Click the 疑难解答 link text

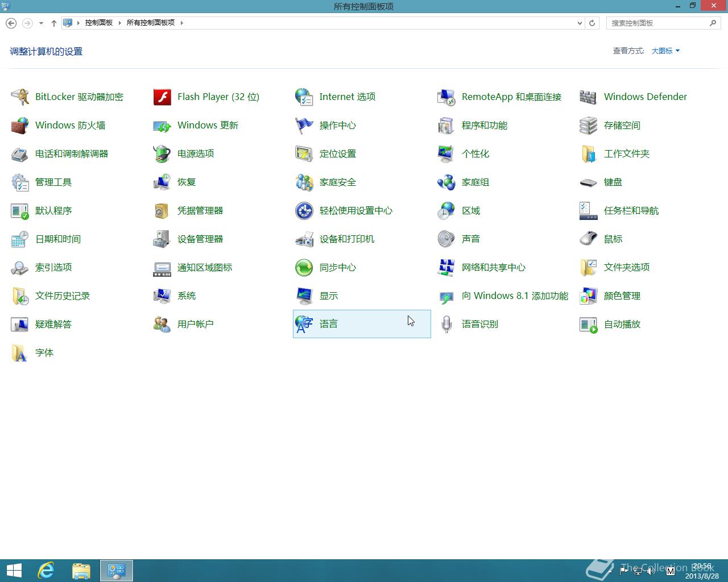click(x=53, y=324)
